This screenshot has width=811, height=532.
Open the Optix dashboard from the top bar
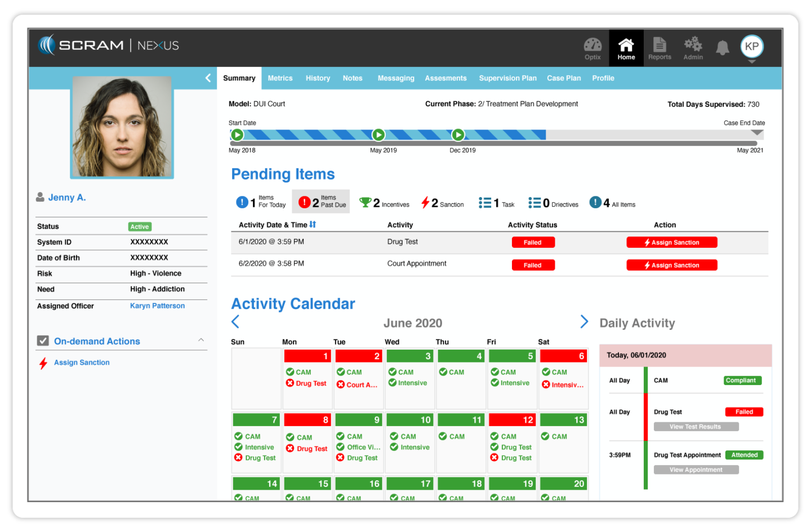click(x=592, y=47)
